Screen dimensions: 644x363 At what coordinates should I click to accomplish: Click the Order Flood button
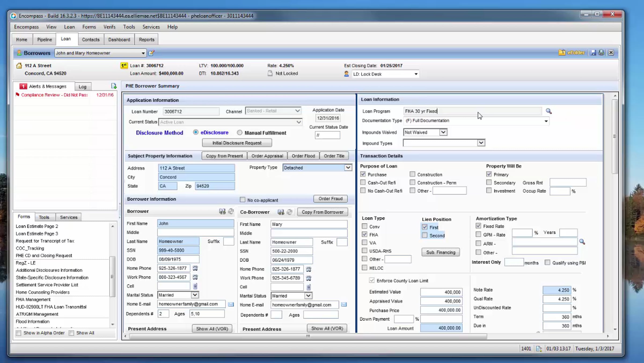(303, 156)
